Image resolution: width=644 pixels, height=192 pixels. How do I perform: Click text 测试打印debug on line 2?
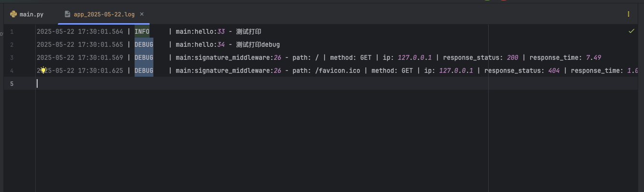pos(258,45)
